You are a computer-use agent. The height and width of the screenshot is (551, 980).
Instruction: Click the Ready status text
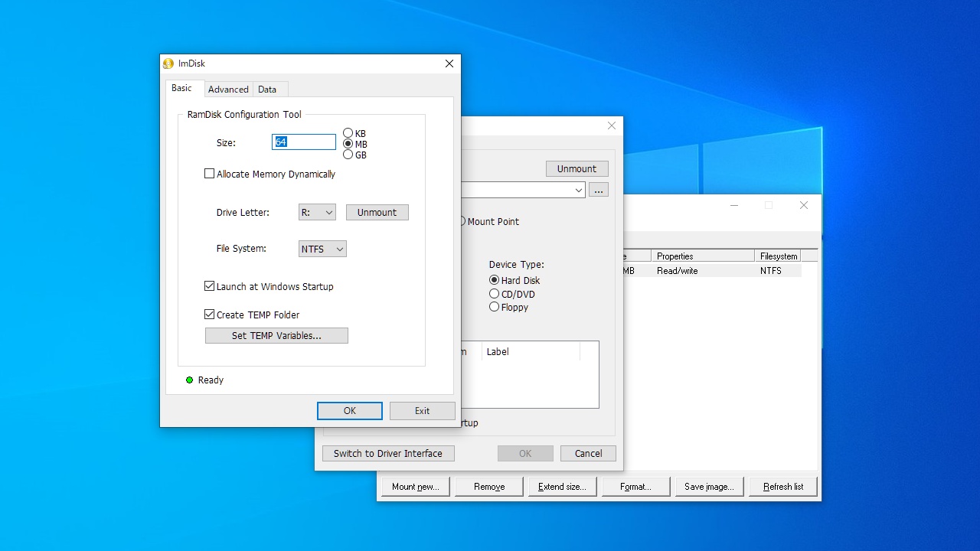[211, 380]
